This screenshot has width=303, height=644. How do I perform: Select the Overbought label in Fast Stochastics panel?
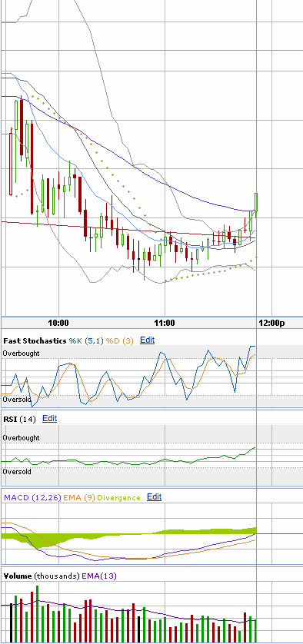(21, 354)
